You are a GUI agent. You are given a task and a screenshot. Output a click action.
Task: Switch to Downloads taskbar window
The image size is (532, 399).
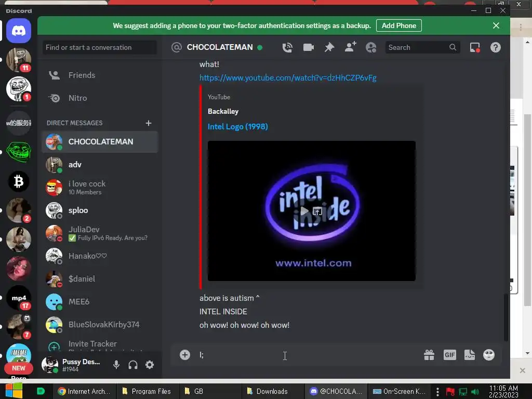tap(272, 391)
